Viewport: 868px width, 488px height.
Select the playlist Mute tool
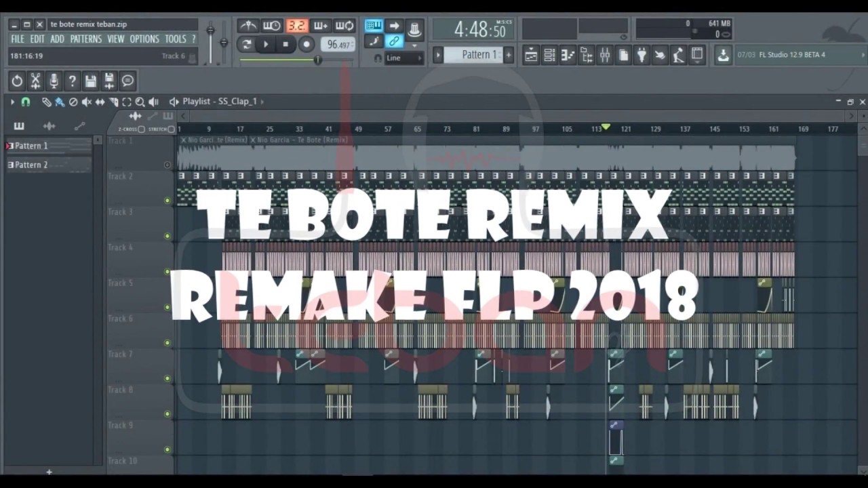pyautogui.click(x=87, y=102)
